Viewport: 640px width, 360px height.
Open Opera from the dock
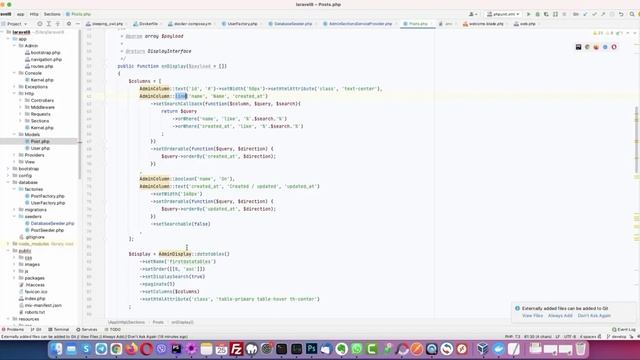pos(147,349)
